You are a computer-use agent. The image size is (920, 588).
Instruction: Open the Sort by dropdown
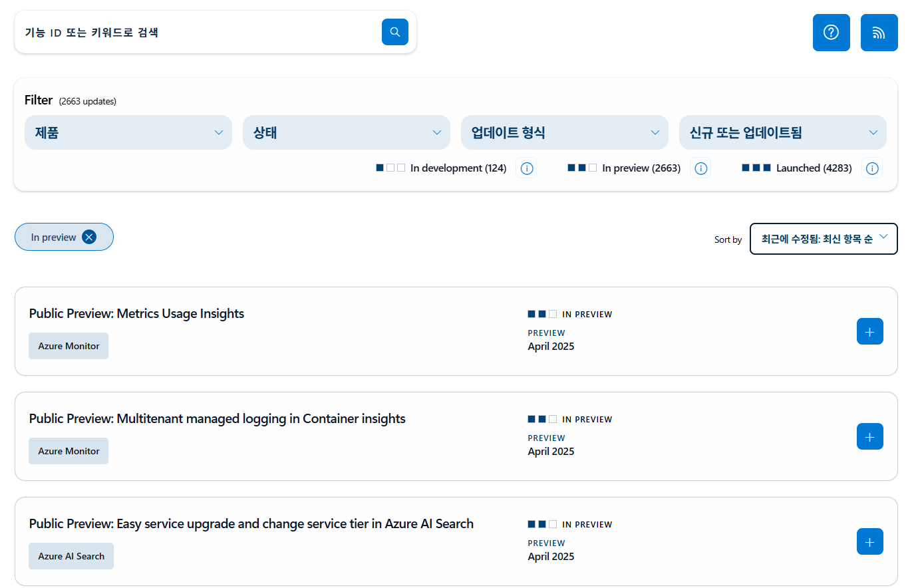click(x=824, y=239)
